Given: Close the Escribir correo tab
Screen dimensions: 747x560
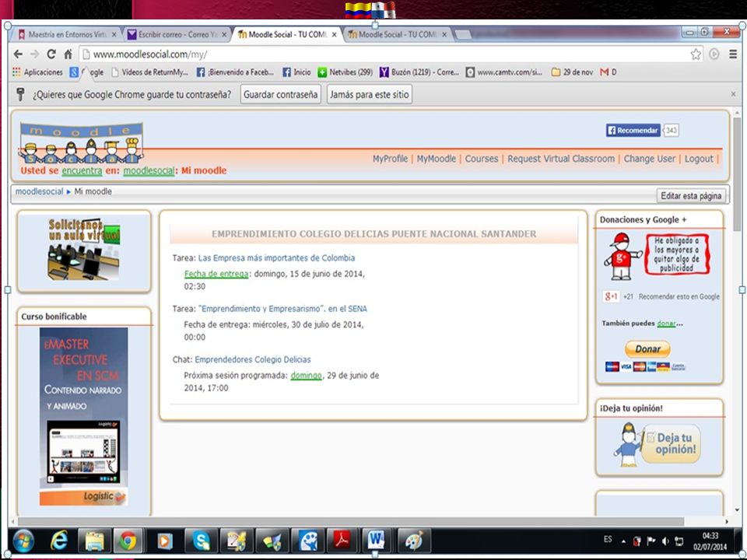Looking at the screenshot, I should (224, 34).
